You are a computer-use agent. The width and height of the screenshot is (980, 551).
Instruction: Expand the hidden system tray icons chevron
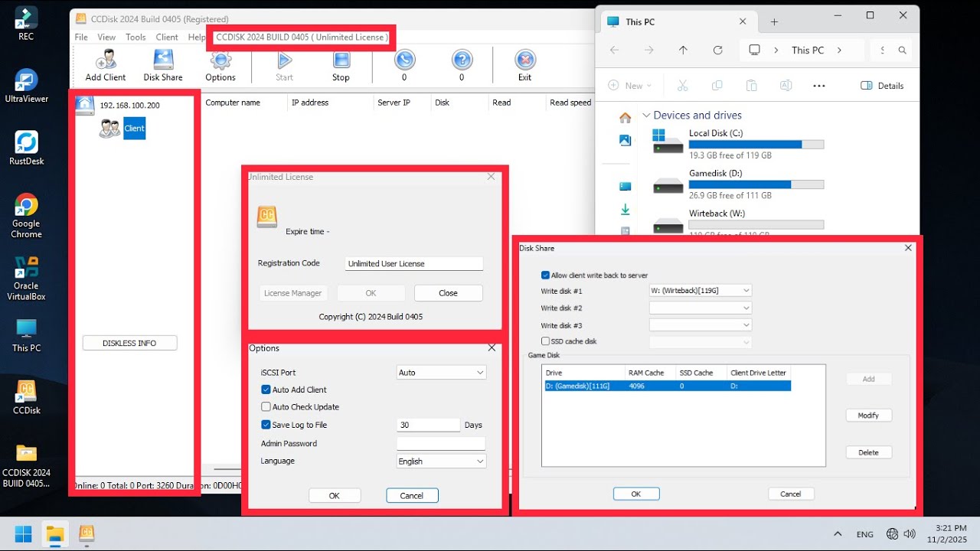[838, 534]
